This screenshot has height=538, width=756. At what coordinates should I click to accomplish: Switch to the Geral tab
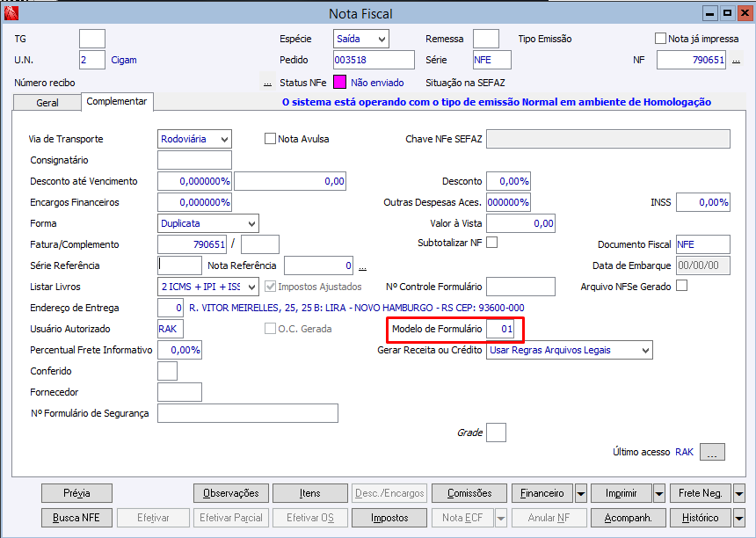(x=47, y=103)
